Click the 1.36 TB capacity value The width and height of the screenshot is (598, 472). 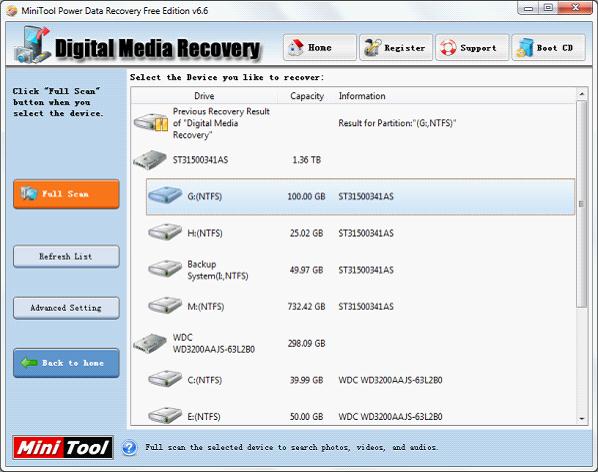307,160
